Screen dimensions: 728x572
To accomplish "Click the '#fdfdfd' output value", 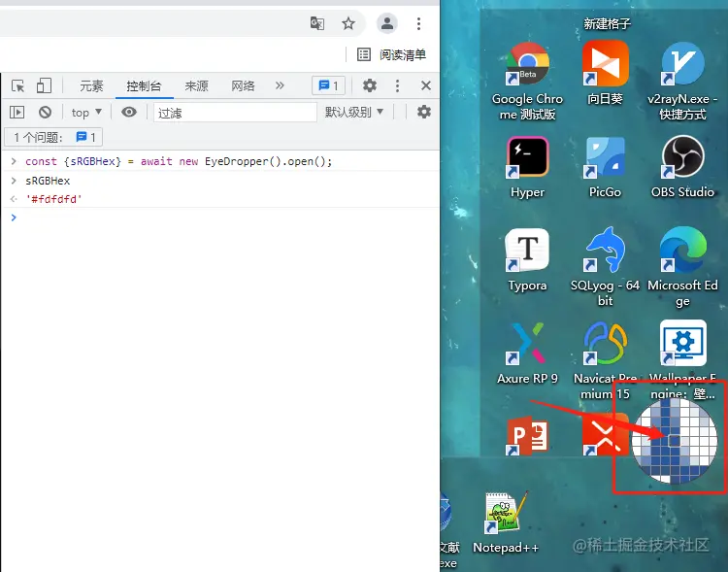I will coord(53,199).
